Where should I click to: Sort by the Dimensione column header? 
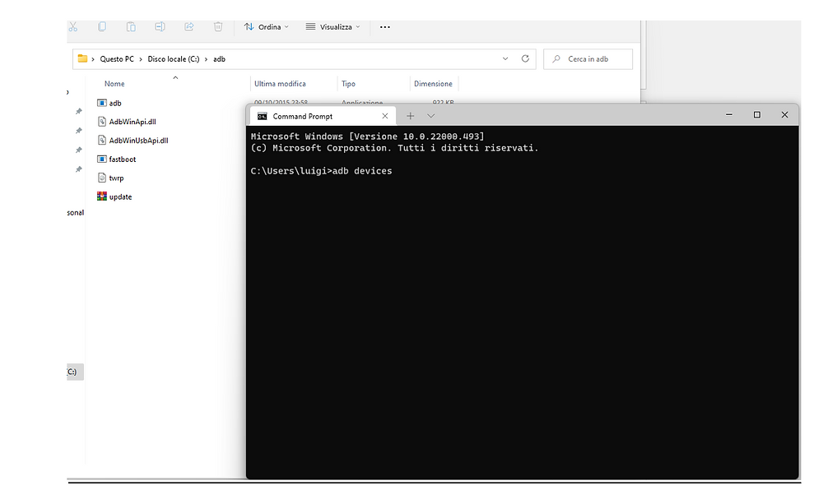click(433, 84)
